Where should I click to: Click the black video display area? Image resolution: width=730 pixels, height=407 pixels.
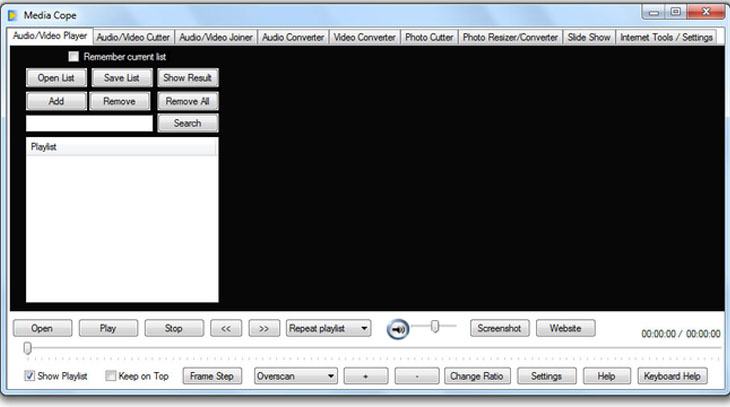point(470,179)
